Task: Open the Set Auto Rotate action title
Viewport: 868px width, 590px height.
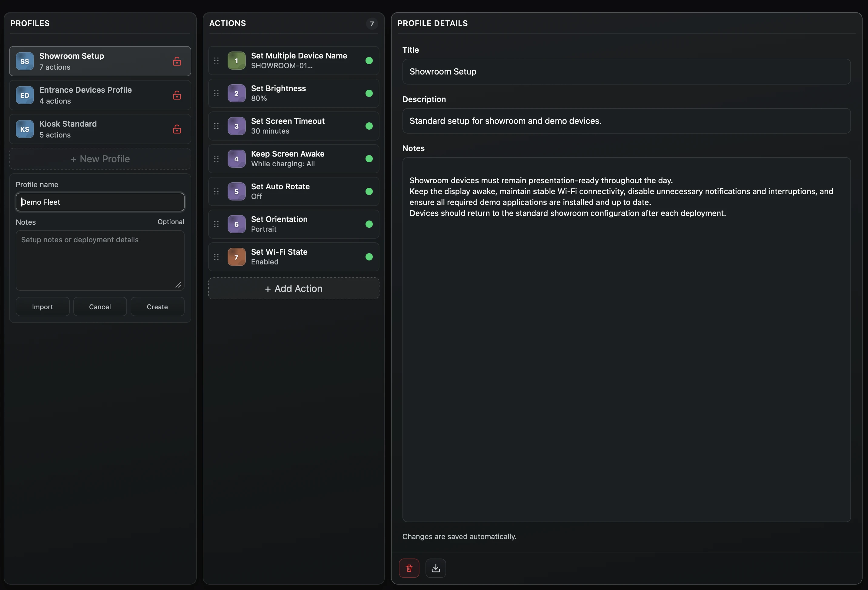Action: click(x=280, y=187)
